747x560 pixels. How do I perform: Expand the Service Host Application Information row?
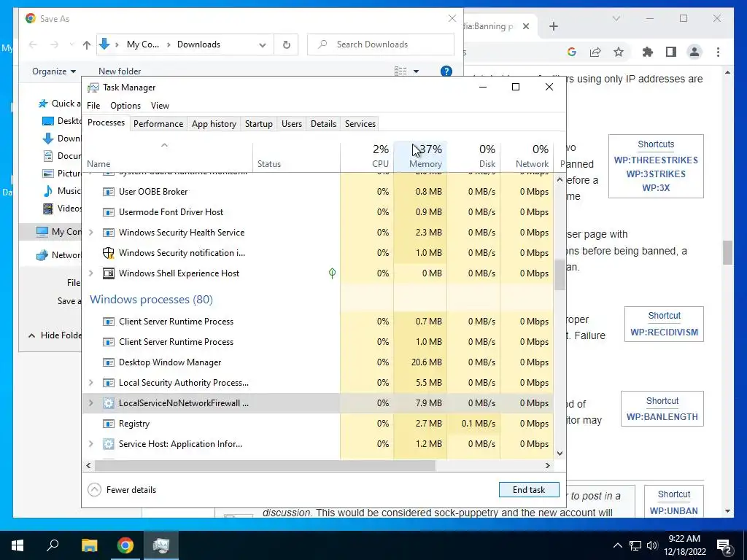coord(91,444)
